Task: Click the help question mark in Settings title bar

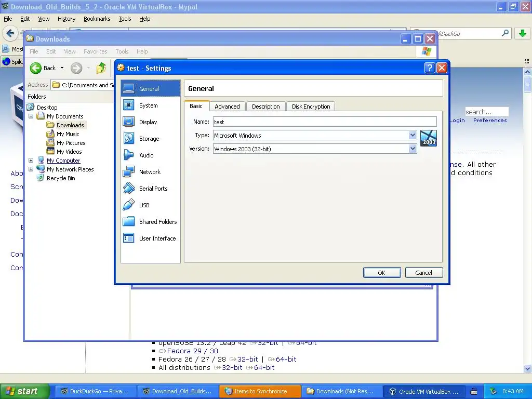Action: point(430,68)
